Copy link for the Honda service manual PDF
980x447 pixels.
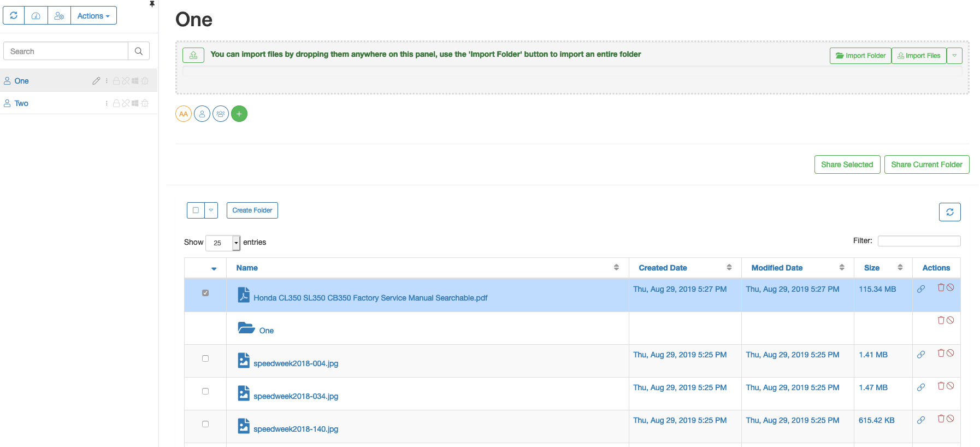[x=921, y=289]
